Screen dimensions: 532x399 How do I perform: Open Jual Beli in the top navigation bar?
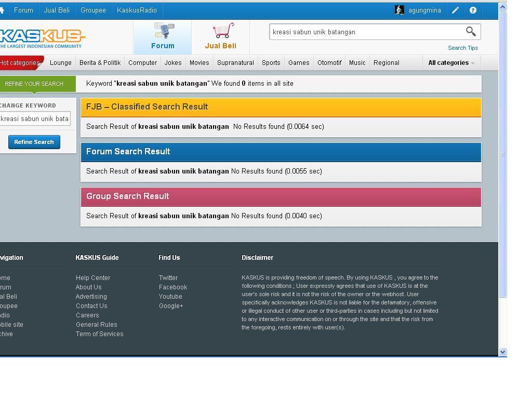click(57, 10)
